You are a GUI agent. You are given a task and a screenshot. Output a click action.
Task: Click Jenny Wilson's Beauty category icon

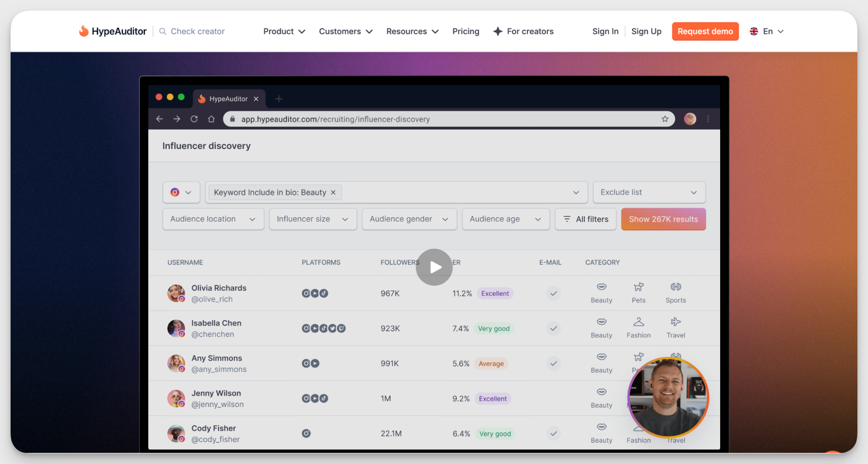click(x=602, y=392)
